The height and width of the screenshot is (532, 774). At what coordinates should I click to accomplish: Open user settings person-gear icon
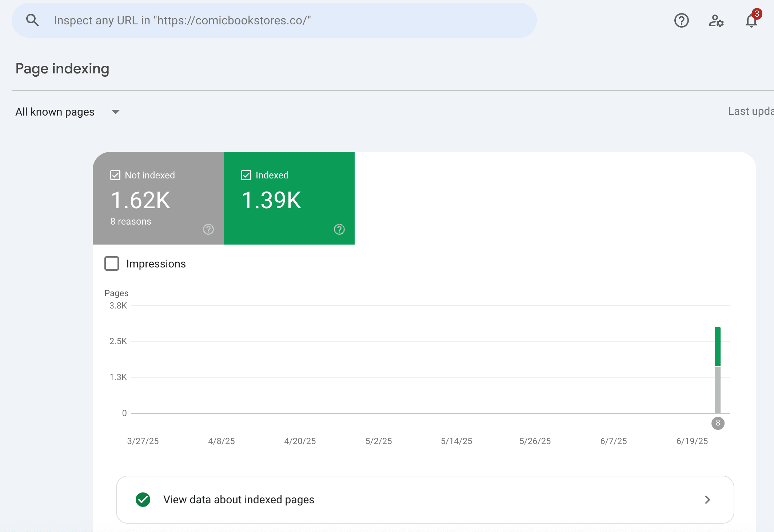716,20
